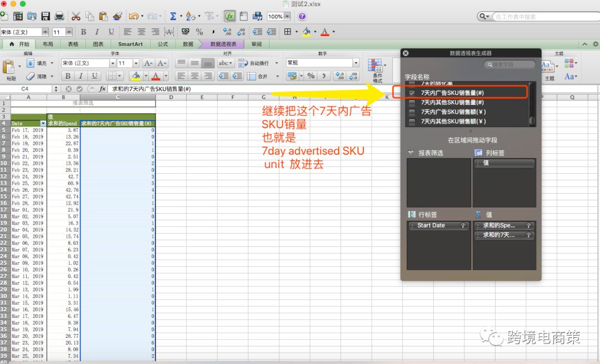The width and height of the screenshot is (600, 364).
Task: Click the Open file folder icon
Action: click(32, 16)
